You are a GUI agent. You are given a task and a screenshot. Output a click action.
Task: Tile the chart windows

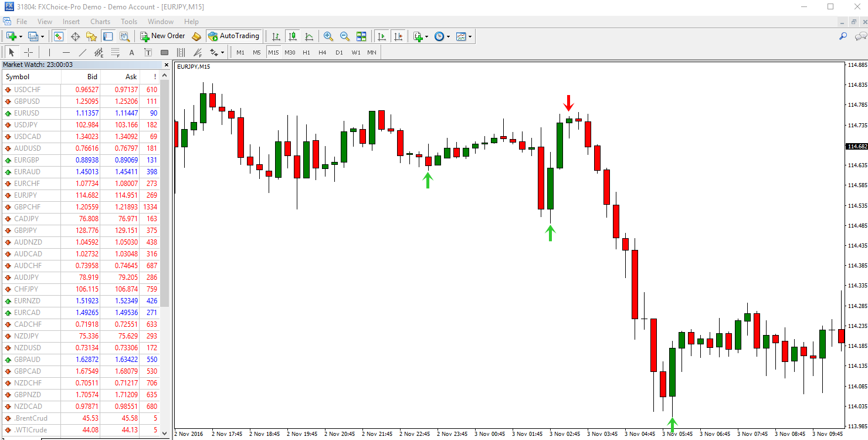coord(361,36)
